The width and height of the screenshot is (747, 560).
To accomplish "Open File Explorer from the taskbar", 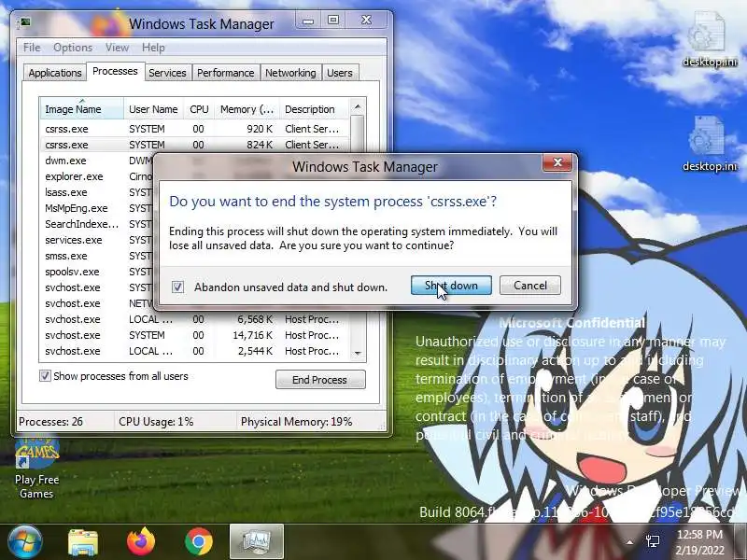I will [83, 542].
